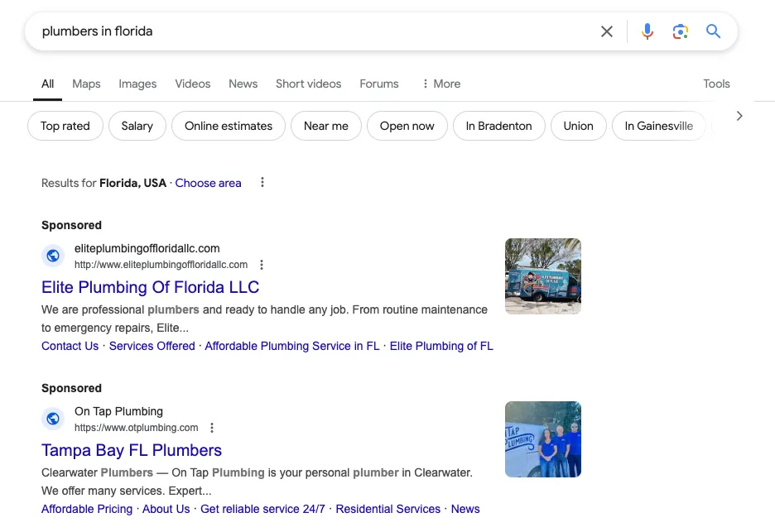The height and width of the screenshot is (532, 775).
Task: Apply the Near me filter chip
Action: [326, 126]
